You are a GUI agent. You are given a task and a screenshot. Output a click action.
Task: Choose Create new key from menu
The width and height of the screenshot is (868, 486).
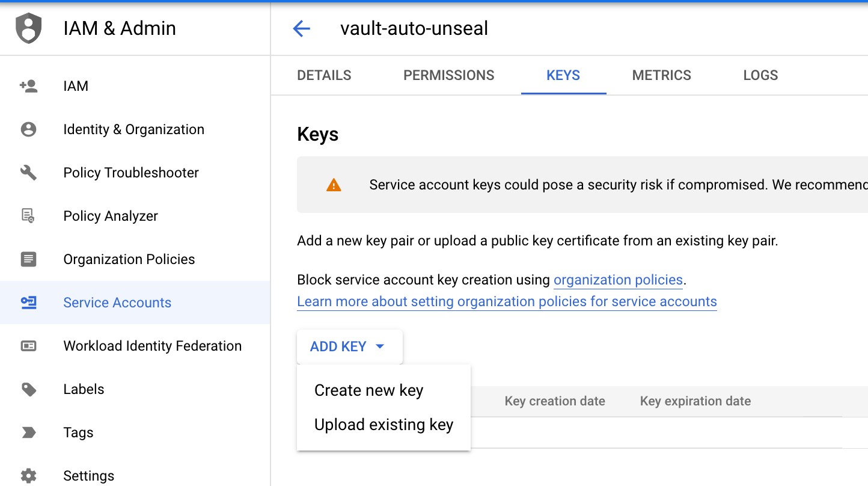tap(368, 390)
